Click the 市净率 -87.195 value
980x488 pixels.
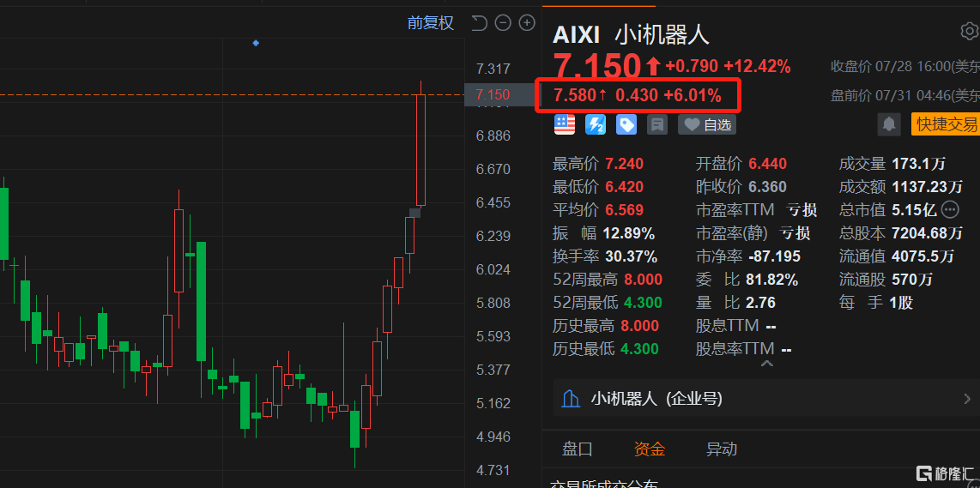coord(773,256)
